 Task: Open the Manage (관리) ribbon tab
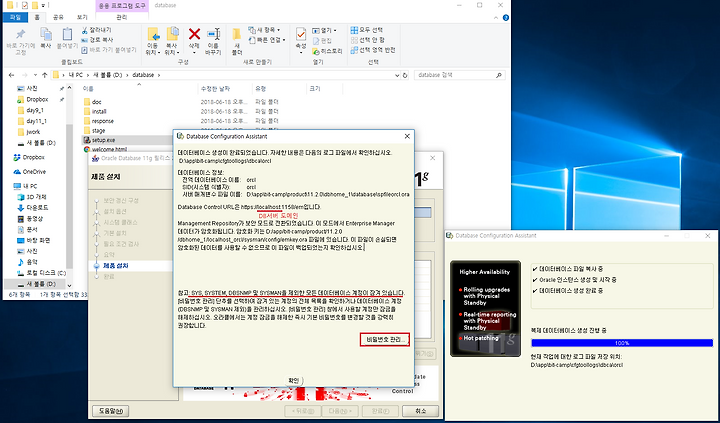pos(122,17)
